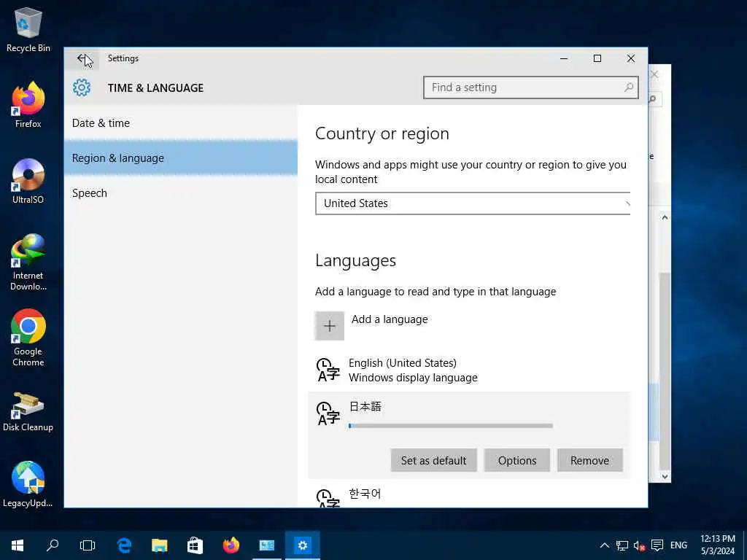The height and width of the screenshot is (560, 747).
Task: Go back using the Settings back arrow
Action: pyautogui.click(x=82, y=58)
